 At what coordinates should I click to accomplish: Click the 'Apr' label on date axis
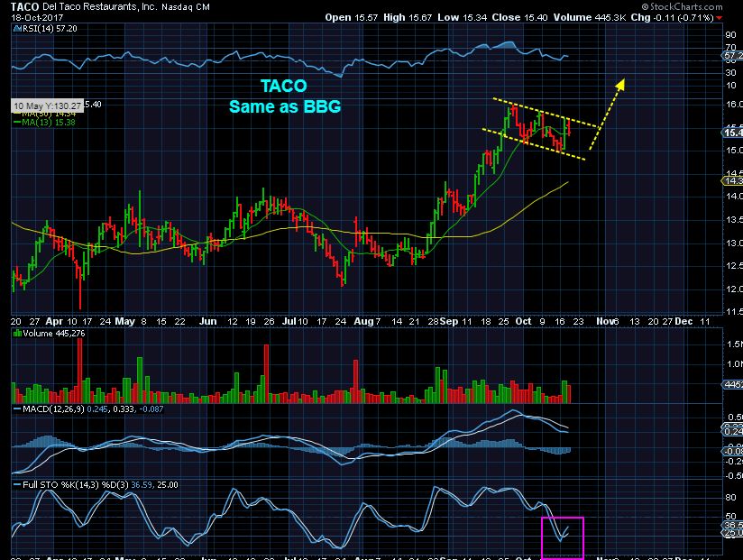coord(54,321)
